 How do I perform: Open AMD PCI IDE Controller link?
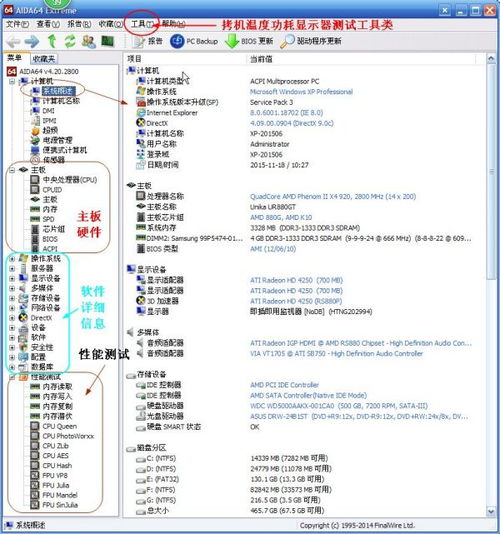[284, 385]
